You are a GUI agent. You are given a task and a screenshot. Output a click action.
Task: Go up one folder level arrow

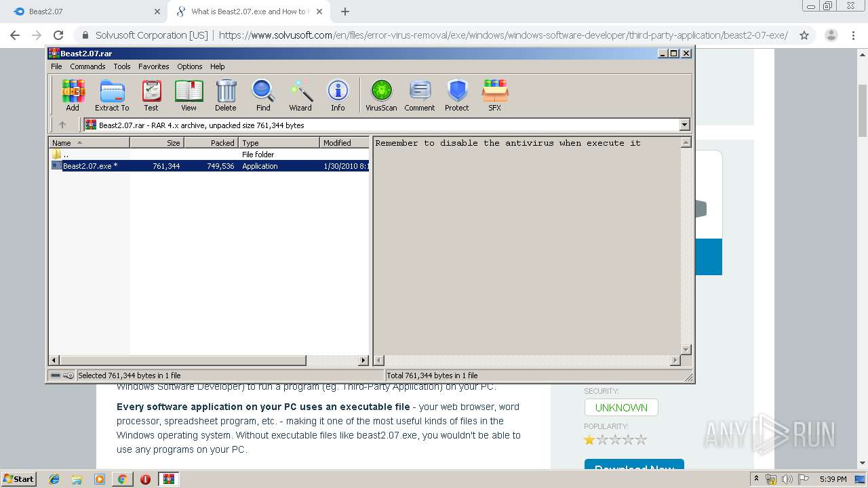[x=62, y=125]
